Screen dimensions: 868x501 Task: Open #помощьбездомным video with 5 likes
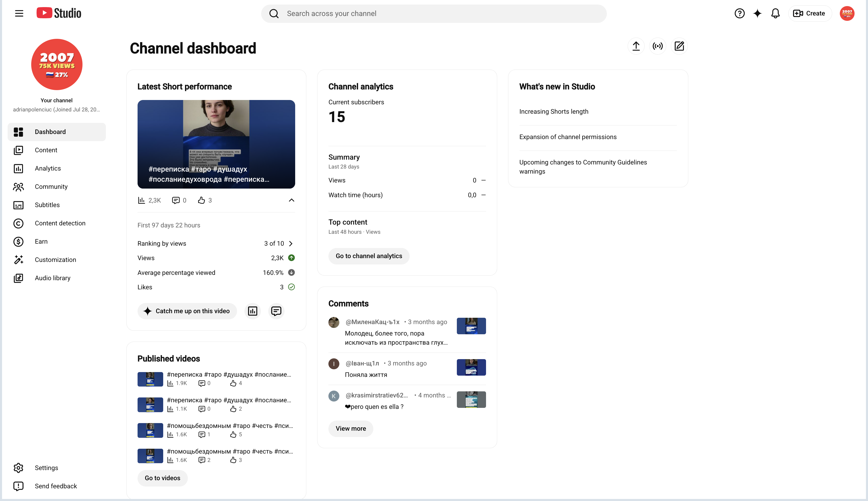click(x=216, y=430)
